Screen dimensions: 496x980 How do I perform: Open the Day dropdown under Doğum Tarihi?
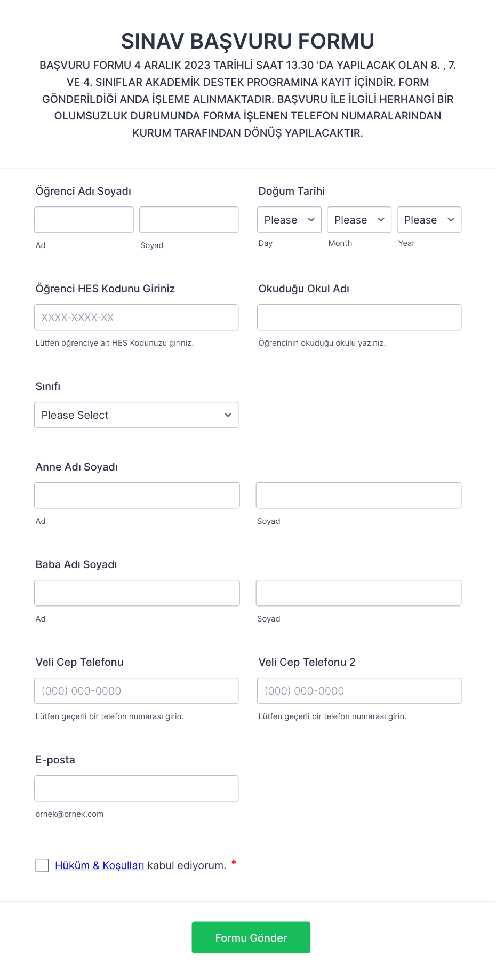pos(289,219)
